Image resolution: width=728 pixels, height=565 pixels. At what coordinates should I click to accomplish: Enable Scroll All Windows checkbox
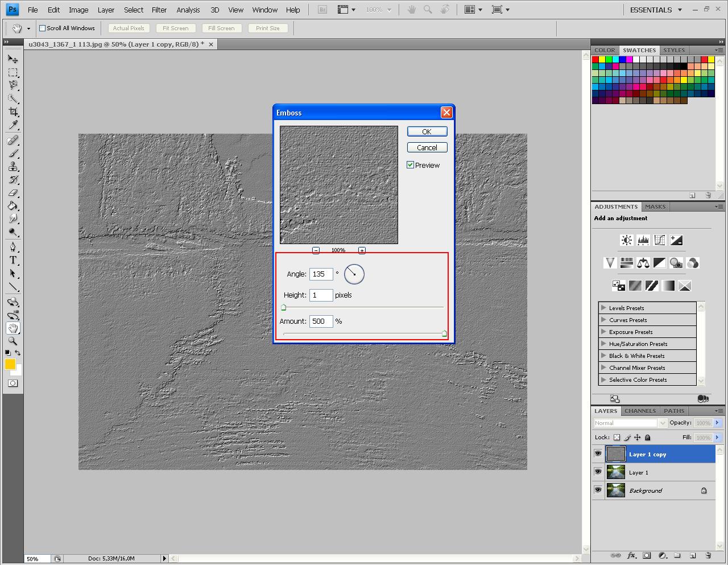tap(42, 28)
